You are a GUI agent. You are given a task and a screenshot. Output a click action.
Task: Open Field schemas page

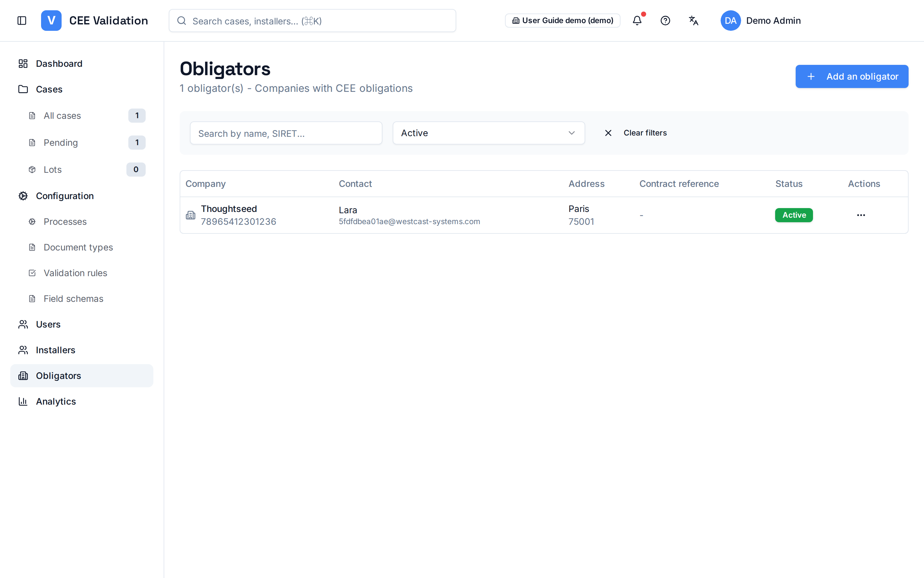87,299
